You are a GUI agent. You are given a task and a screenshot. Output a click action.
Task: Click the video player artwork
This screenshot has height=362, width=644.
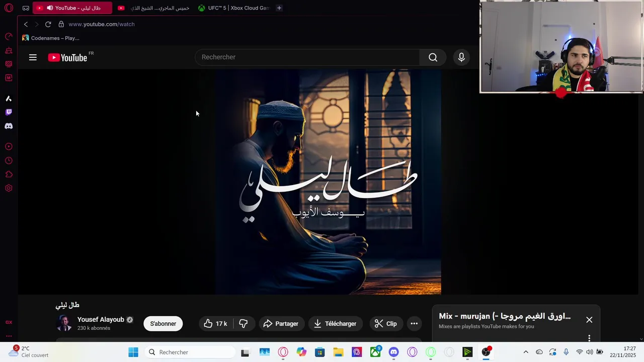click(x=329, y=182)
